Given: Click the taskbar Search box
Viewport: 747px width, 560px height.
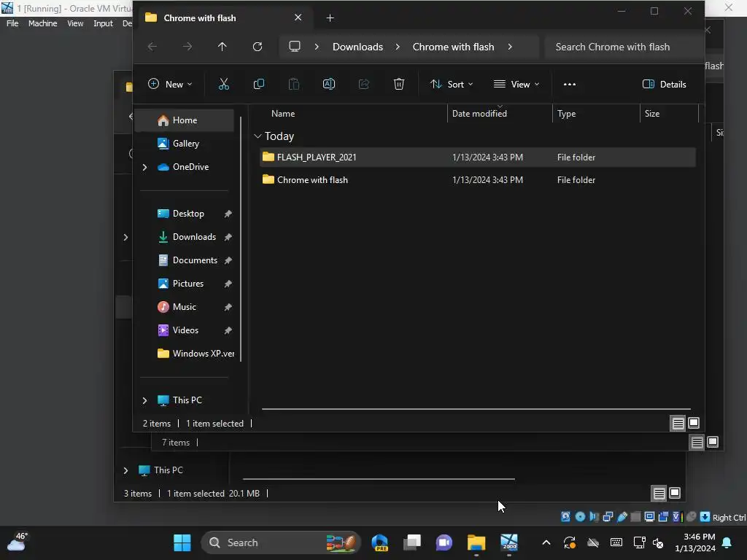Looking at the screenshot, I should 281,542.
